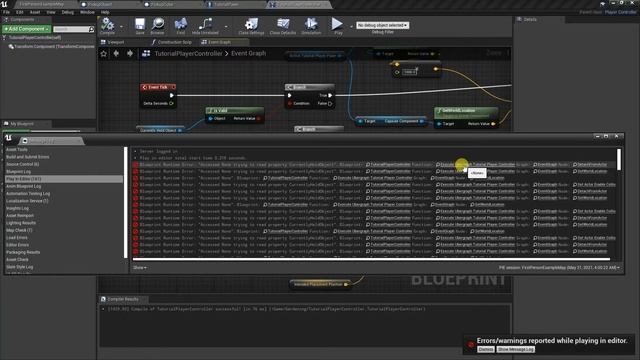Click the Delta Seconds output pin
The width and height of the screenshot is (640, 360).
(171, 104)
